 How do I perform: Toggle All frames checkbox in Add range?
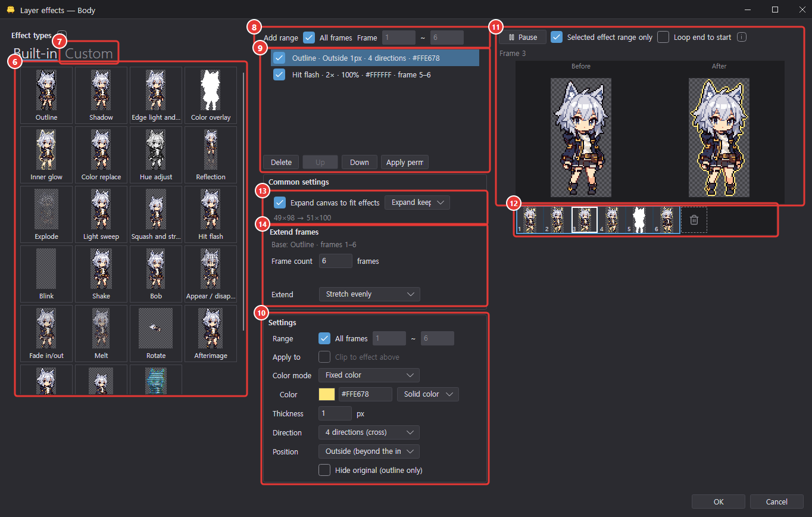click(309, 38)
